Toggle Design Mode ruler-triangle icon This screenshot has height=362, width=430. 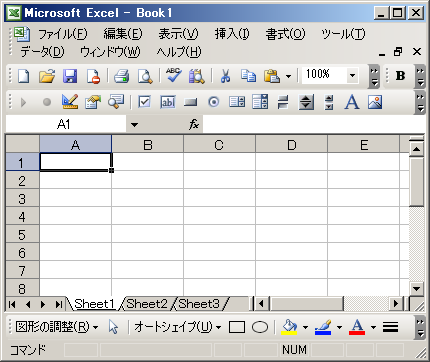(x=70, y=102)
